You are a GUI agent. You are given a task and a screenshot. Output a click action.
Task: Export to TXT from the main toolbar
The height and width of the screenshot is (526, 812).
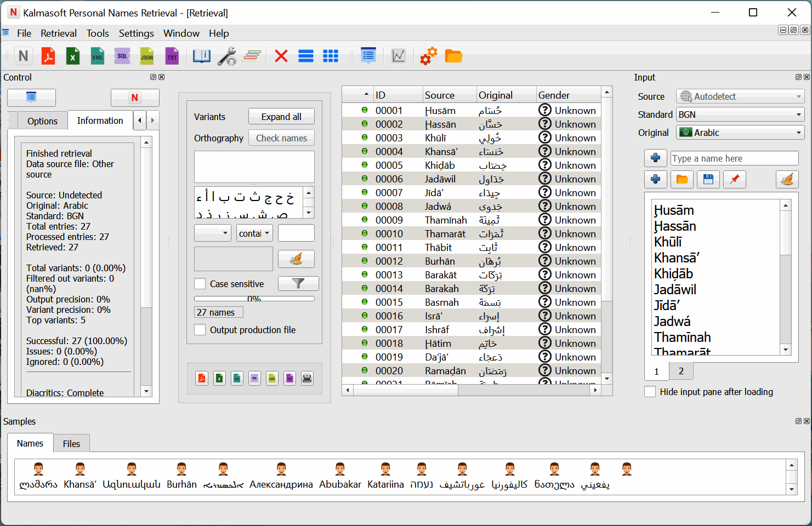click(x=172, y=56)
